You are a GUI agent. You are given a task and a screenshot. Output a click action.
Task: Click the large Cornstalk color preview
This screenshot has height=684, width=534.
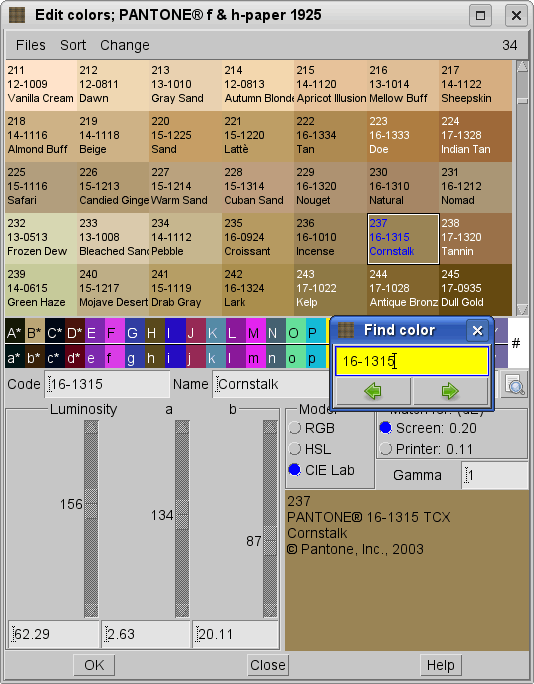tap(407, 571)
